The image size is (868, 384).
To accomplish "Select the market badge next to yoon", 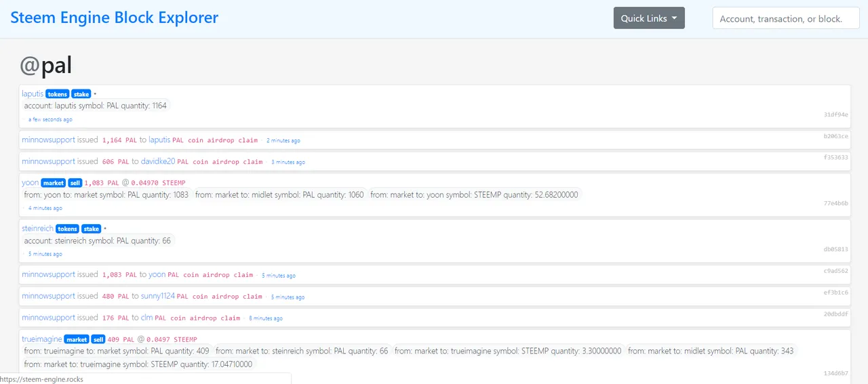I will [54, 184].
